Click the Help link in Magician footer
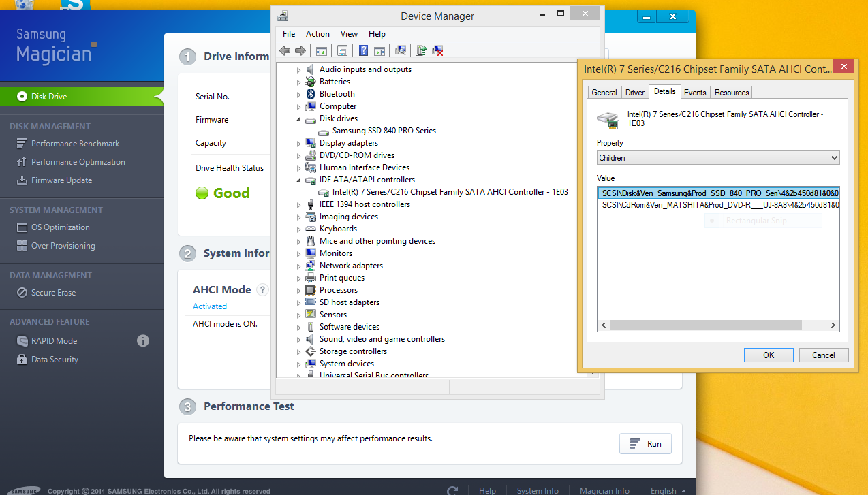The width and height of the screenshot is (868, 495). click(487, 490)
